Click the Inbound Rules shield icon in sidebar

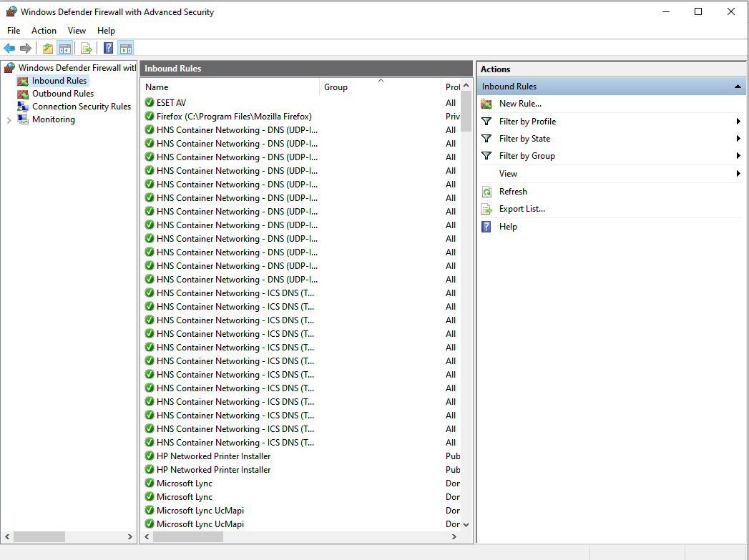[x=22, y=80]
